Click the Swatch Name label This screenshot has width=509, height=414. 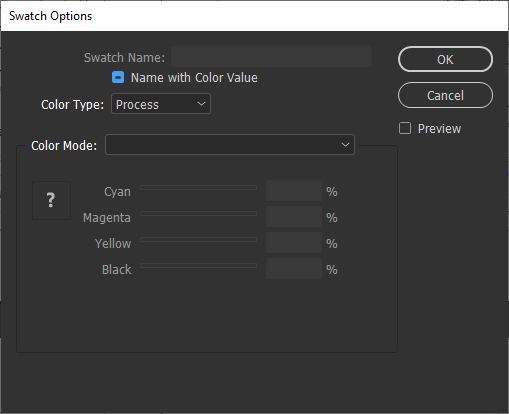point(124,58)
